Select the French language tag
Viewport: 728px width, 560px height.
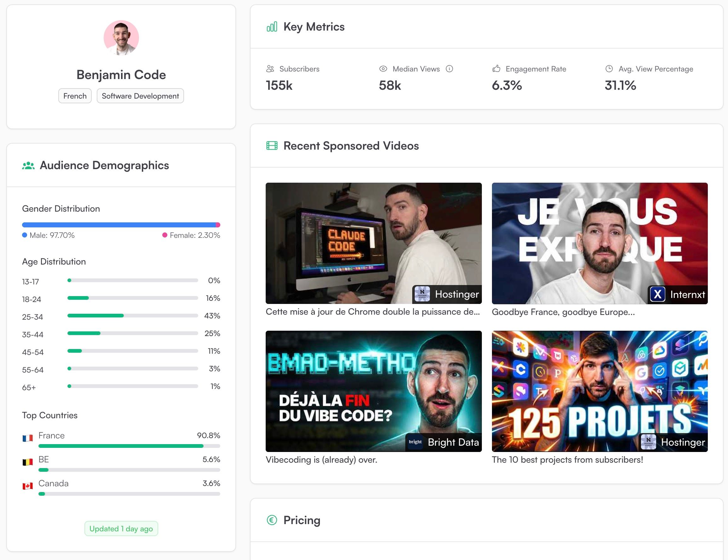click(x=75, y=96)
